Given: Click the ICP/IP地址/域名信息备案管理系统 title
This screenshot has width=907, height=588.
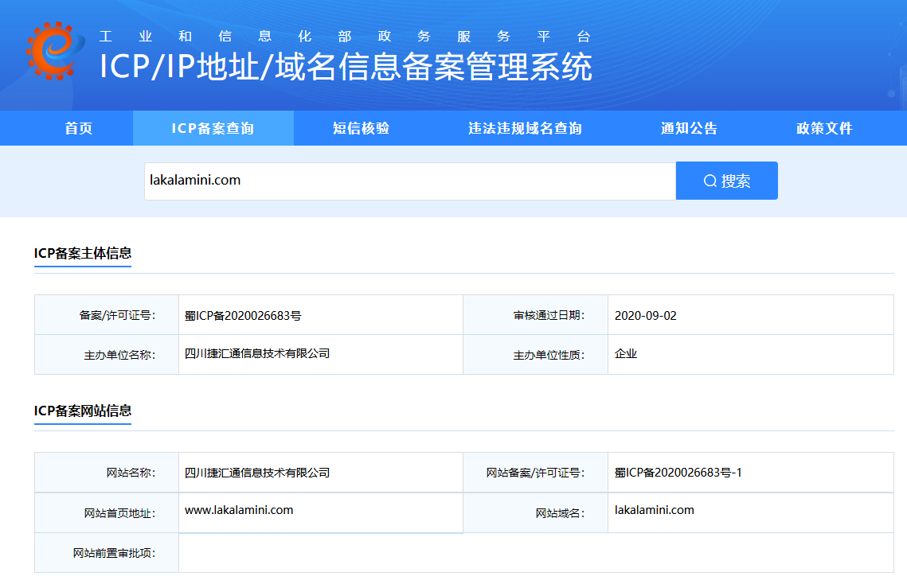Looking at the screenshot, I should click(346, 67).
